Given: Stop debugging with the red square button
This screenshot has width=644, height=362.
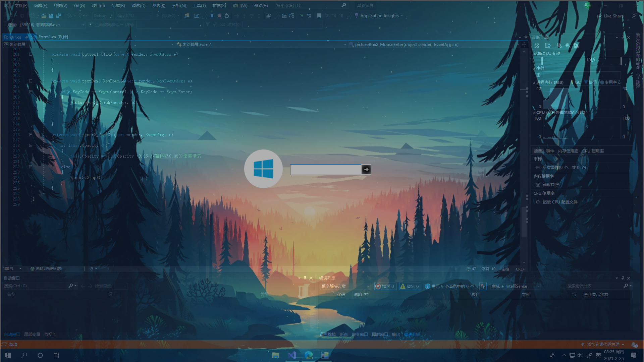Looking at the screenshot, I should 219,16.
